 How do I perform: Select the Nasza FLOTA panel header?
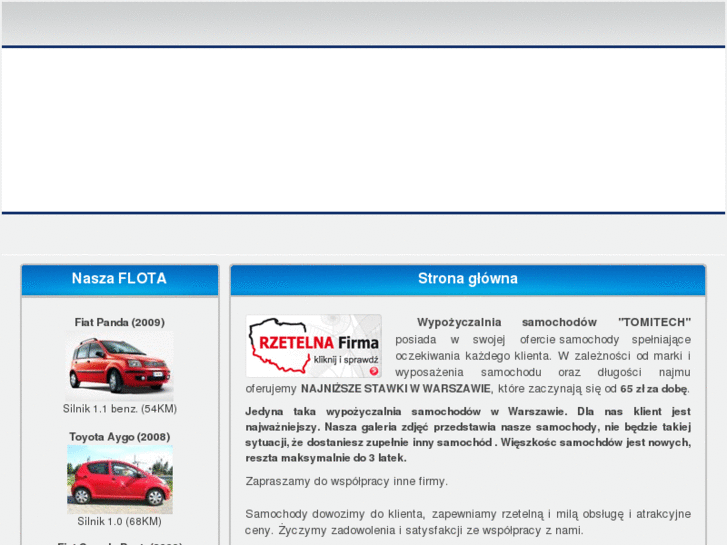[x=120, y=280]
